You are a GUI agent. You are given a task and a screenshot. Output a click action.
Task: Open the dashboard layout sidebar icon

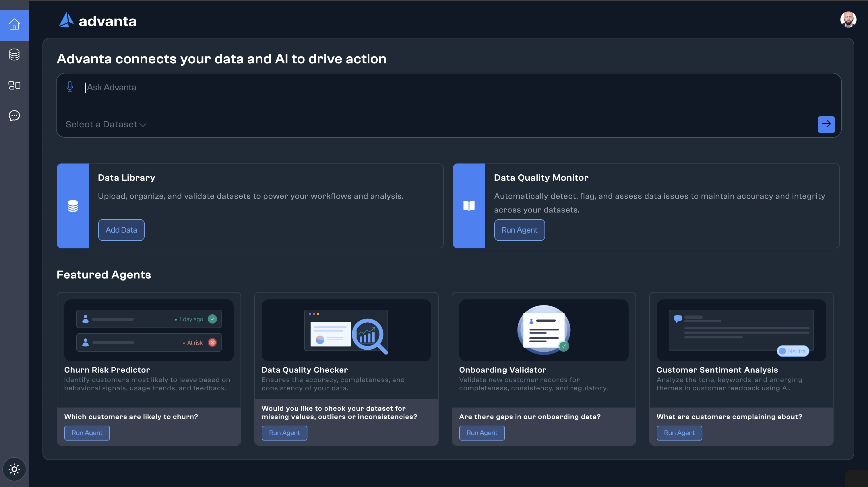(14, 85)
